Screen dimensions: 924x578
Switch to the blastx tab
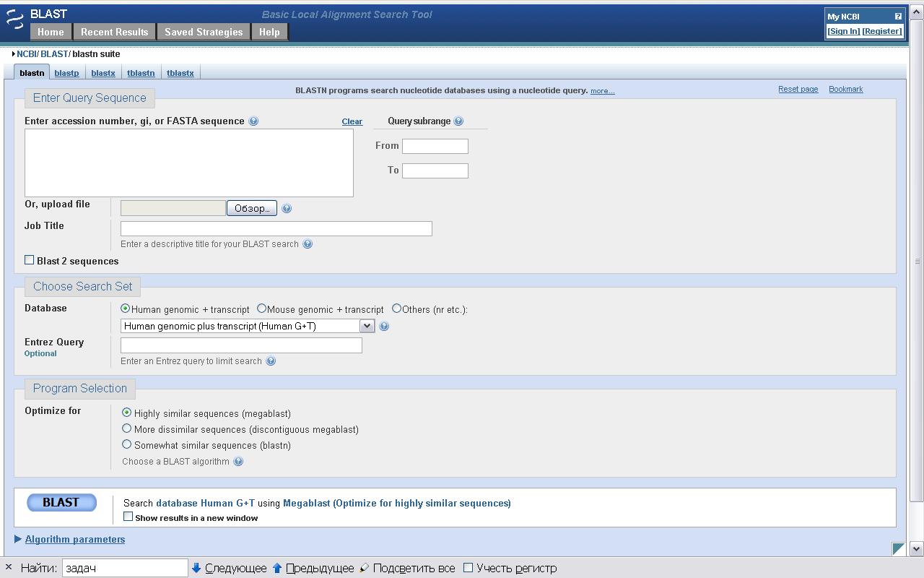(103, 73)
